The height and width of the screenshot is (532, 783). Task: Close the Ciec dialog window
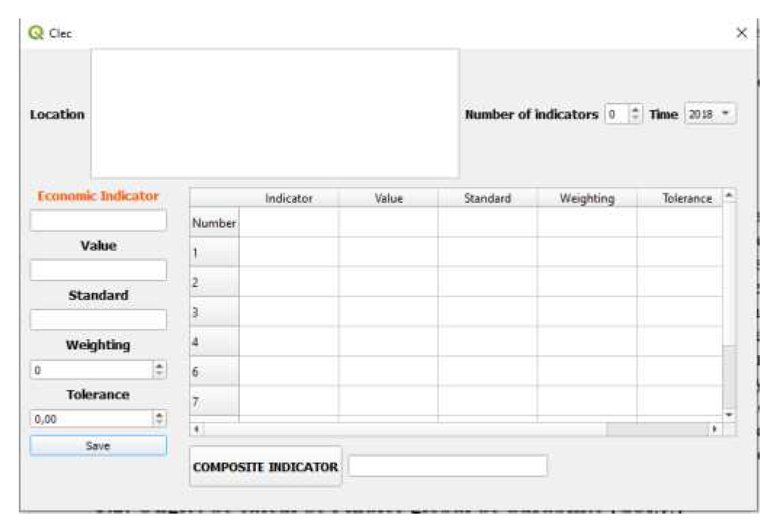(x=741, y=33)
